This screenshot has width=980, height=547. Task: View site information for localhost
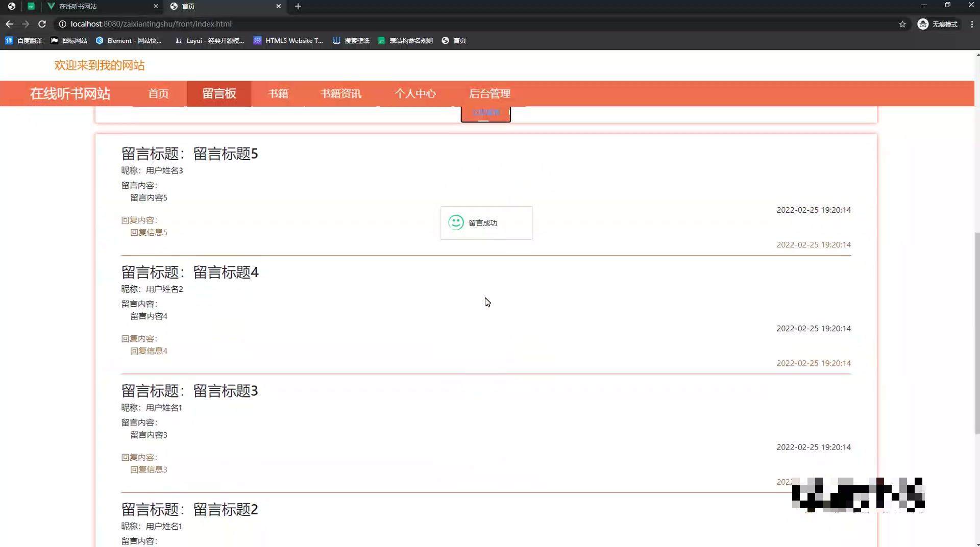pos(62,24)
